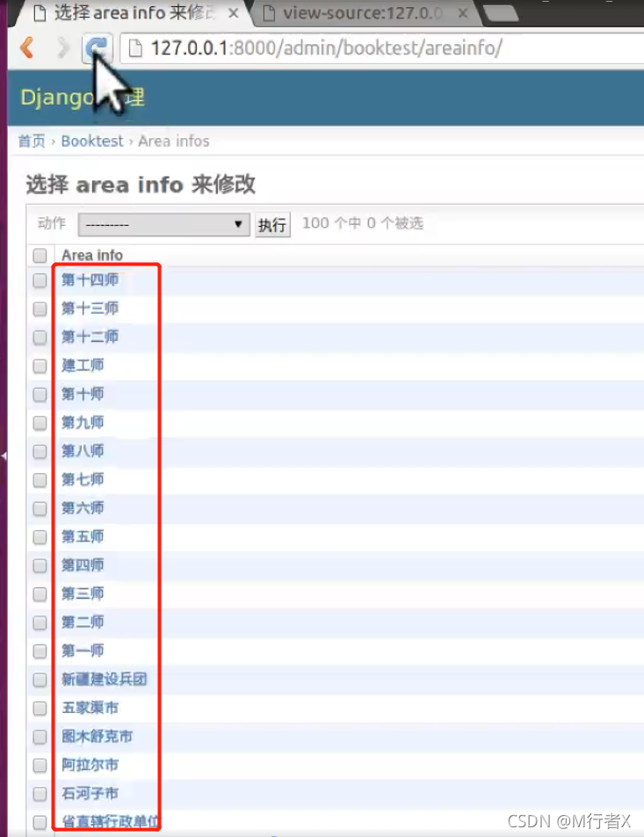Screen dimensions: 644x837
Task: Check the box for 第一师
Action: tap(40, 651)
